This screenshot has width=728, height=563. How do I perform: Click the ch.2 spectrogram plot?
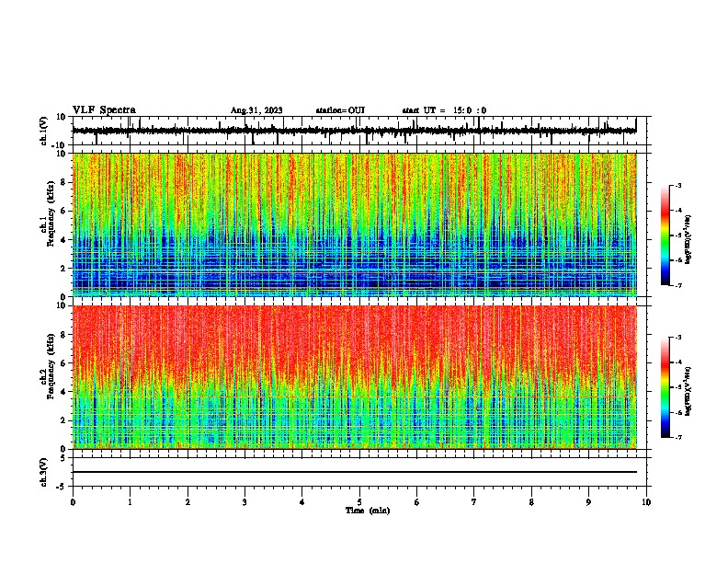[355, 377]
